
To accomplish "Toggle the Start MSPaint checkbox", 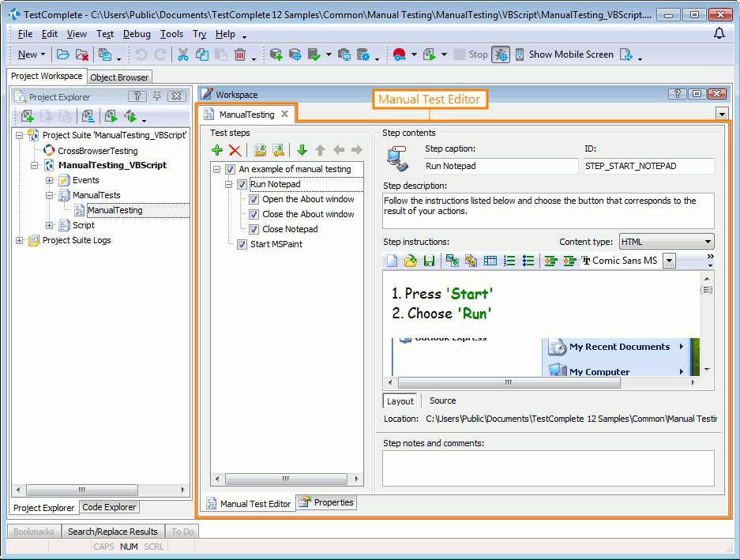I will click(242, 245).
